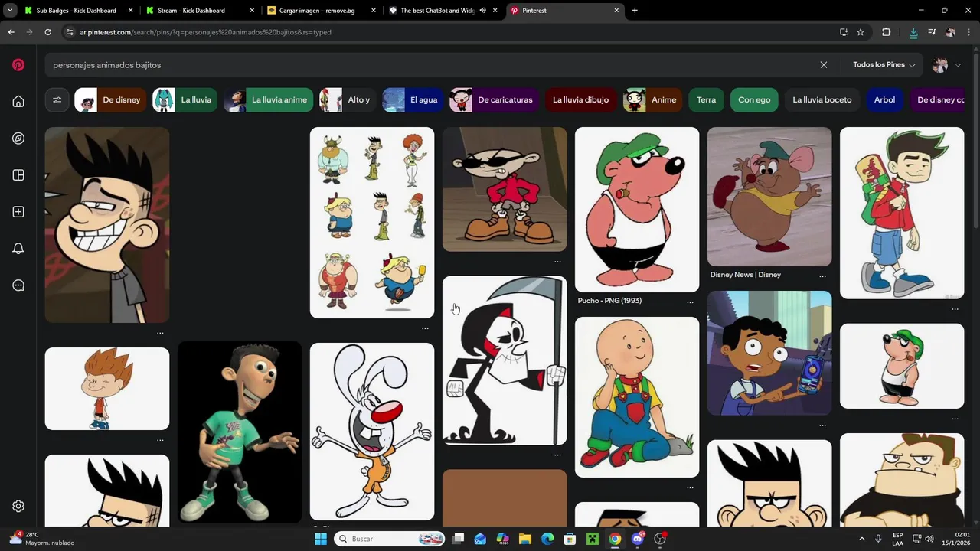Click the Pinterest search input field

(433, 65)
